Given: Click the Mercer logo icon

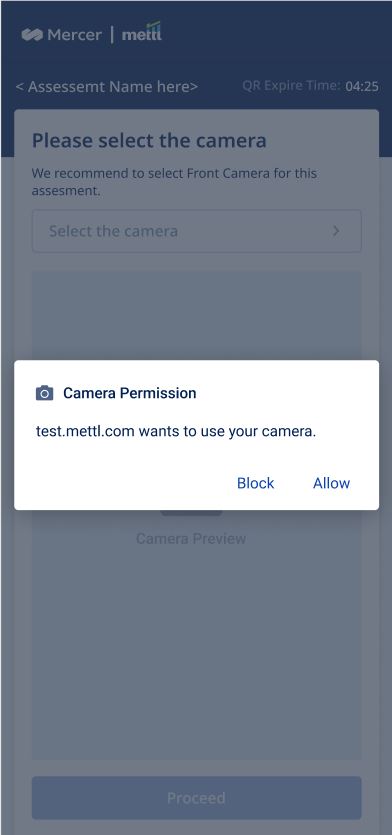Looking at the screenshot, I should (x=32, y=35).
